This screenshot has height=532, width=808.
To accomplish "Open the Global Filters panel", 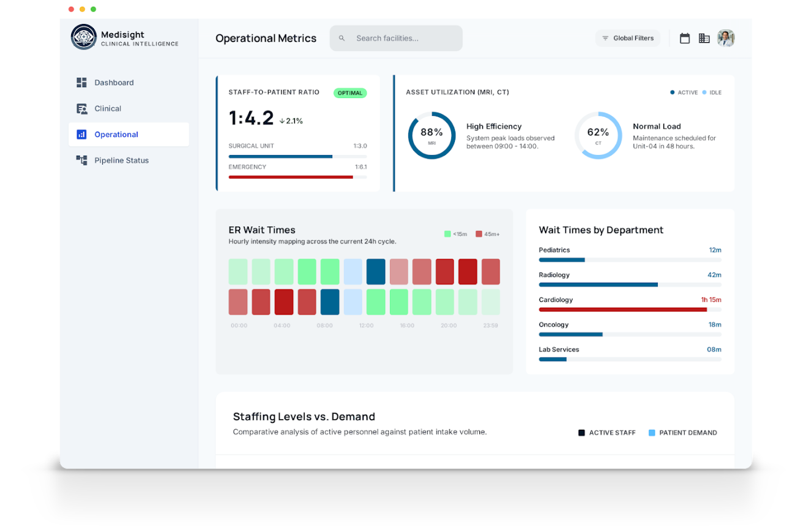I will click(x=628, y=38).
